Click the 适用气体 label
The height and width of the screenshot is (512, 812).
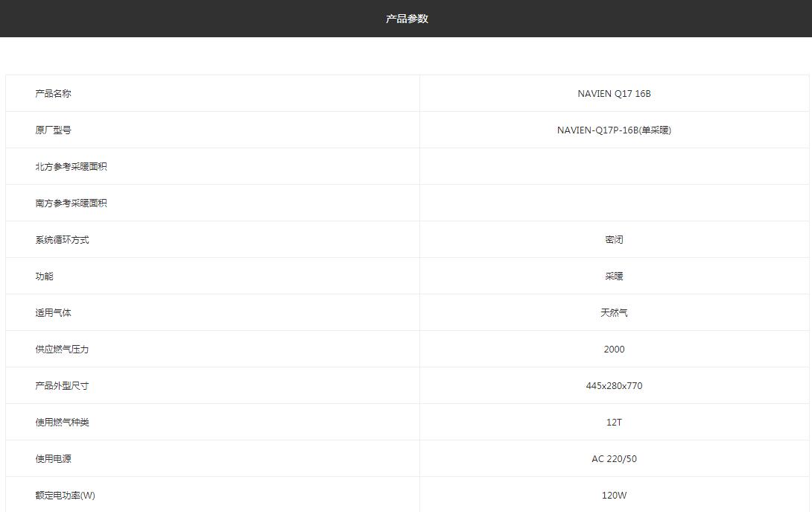coord(54,313)
